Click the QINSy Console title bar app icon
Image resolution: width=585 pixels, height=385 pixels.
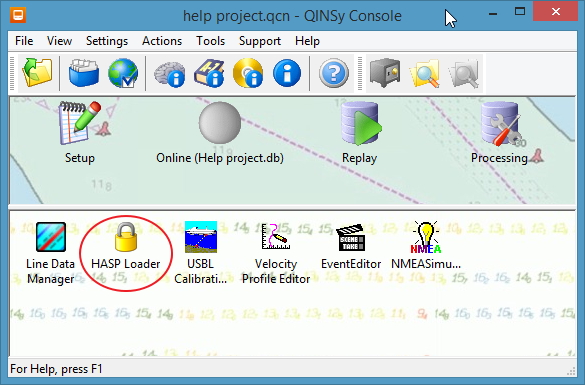click(x=18, y=15)
